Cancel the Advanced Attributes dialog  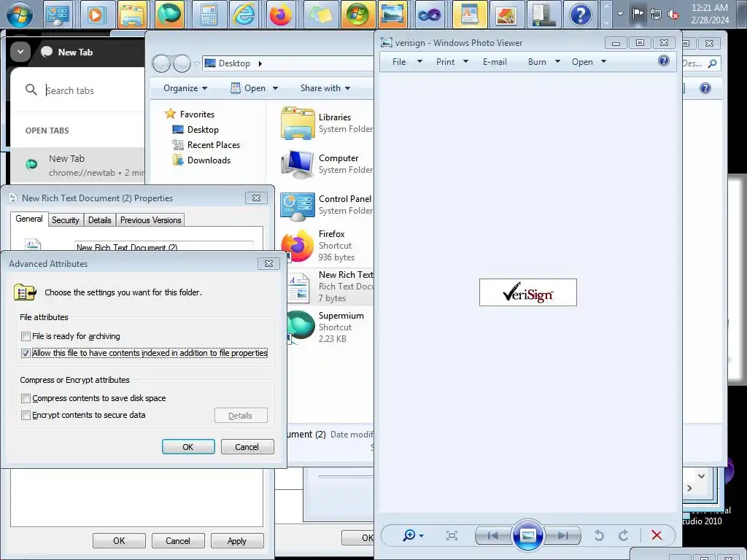[247, 447]
